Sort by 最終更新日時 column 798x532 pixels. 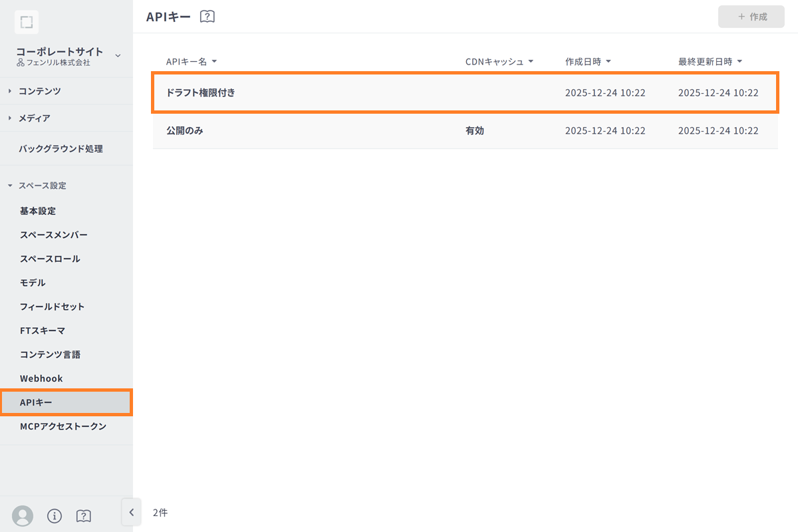click(710, 62)
